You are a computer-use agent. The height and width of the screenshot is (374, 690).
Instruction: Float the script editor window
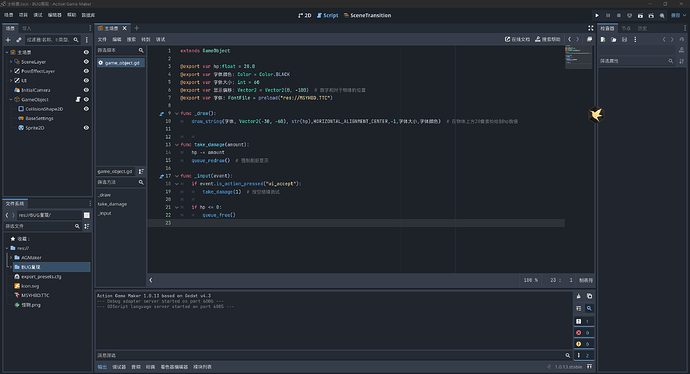click(x=589, y=39)
